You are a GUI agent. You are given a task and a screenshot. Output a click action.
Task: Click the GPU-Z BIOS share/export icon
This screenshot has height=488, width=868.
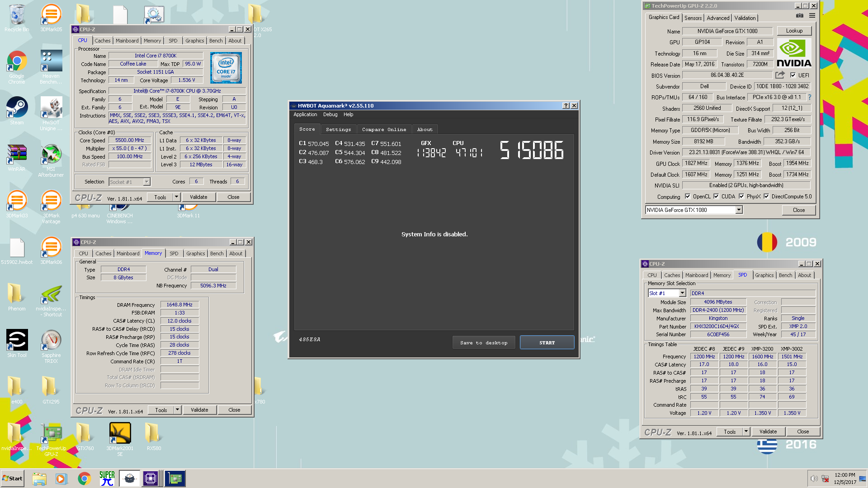click(x=780, y=75)
